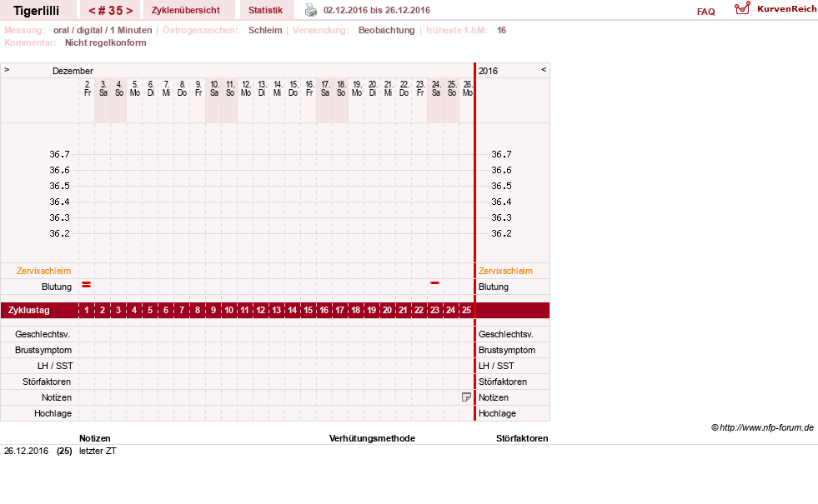Open the FAQ link
This screenshot has width=818, height=504.
point(705,12)
